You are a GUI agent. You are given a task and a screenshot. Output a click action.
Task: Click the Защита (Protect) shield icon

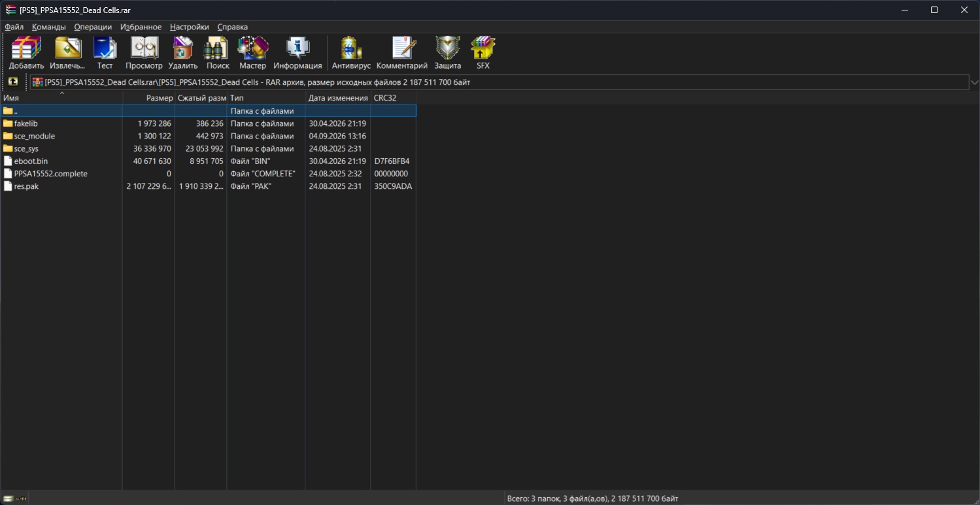(448, 53)
